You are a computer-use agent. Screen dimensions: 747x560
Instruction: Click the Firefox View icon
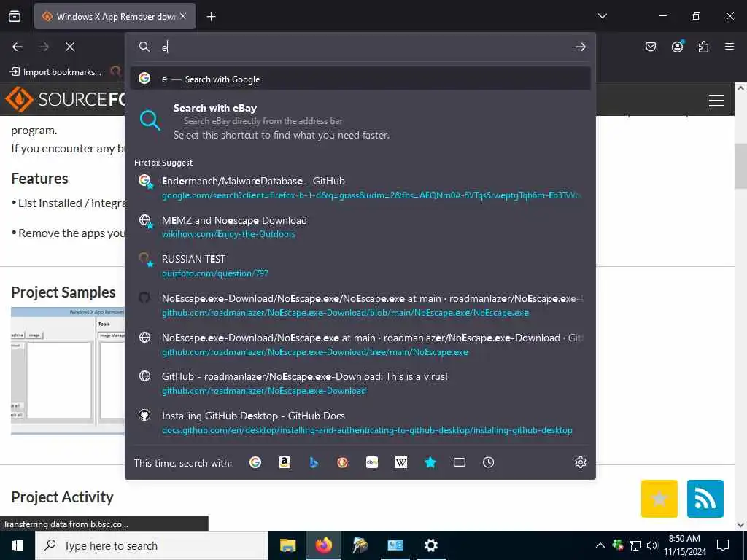[x=15, y=16]
